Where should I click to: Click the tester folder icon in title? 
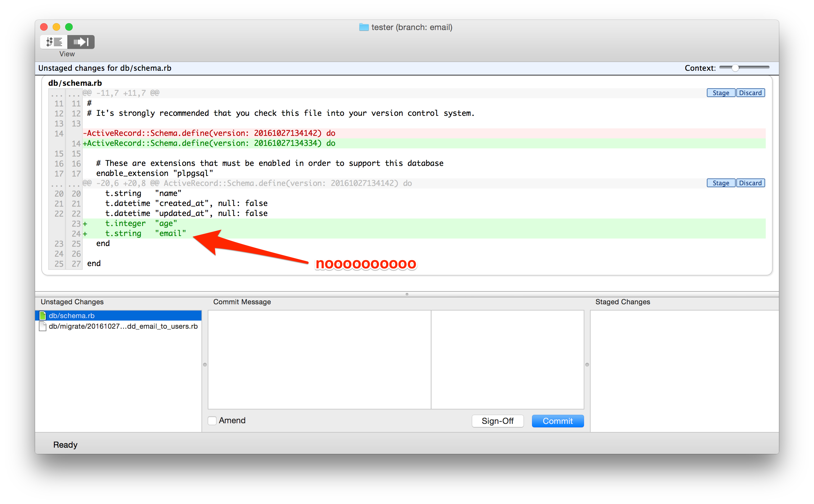click(x=364, y=27)
